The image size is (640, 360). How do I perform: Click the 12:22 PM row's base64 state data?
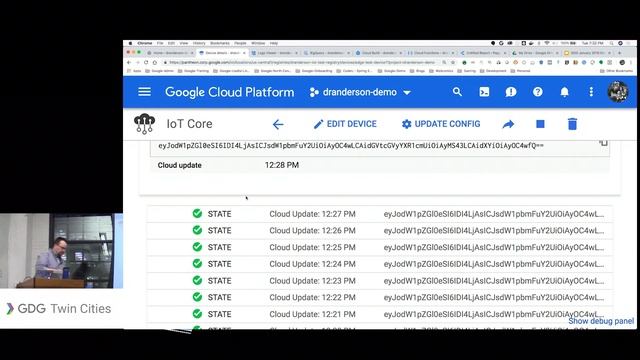(x=494, y=298)
